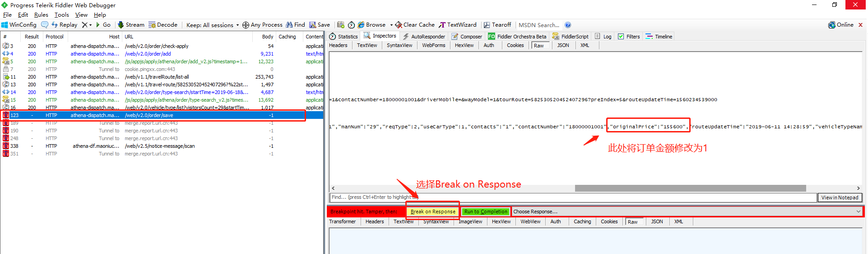Image resolution: width=868 pixels, height=254 pixels.
Task: Open Fiddler Orchestra Beta tab
Action: coord(517,37)
